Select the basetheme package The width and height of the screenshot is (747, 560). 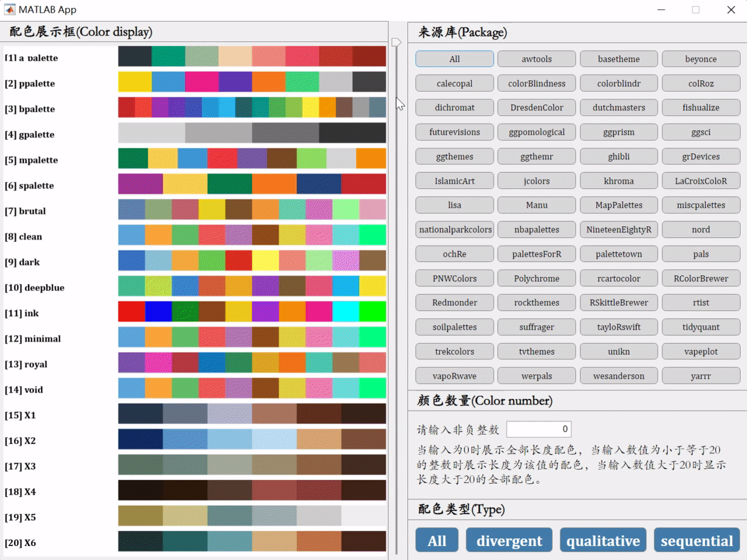tap(619, 59)
